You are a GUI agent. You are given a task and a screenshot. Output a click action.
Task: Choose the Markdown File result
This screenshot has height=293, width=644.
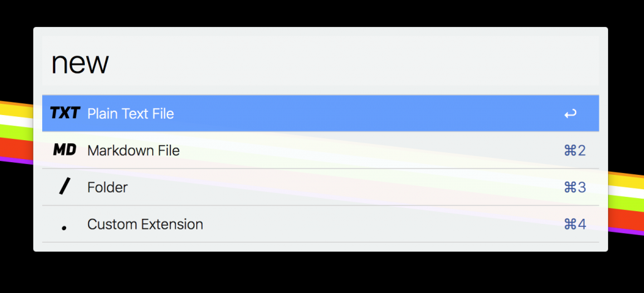[133, 151]
